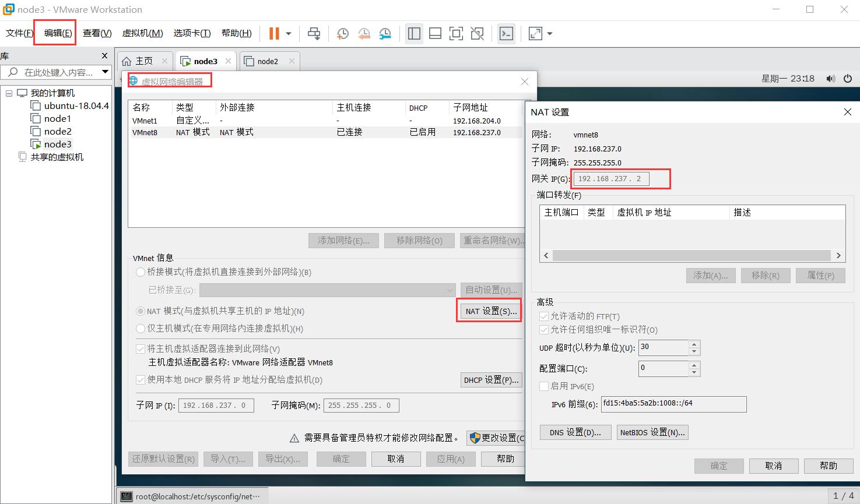Open the snapshot manager icon
860x504 pixels.
(x=385, y=33)
